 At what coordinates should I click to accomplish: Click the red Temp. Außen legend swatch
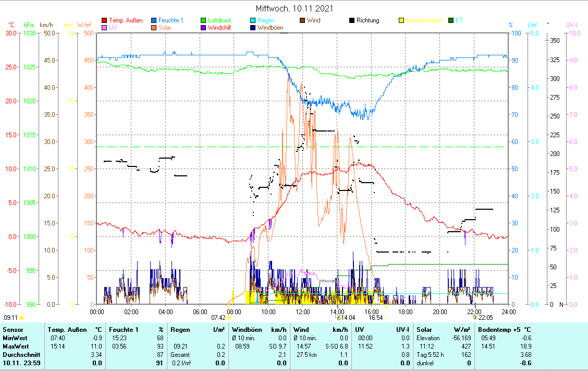pos(104,21)
